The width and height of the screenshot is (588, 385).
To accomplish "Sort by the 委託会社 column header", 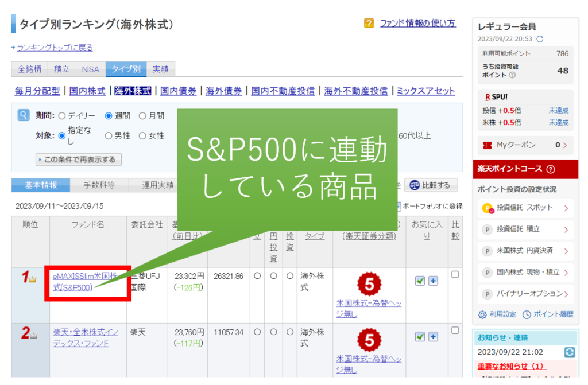I will [x=147, y=224].
